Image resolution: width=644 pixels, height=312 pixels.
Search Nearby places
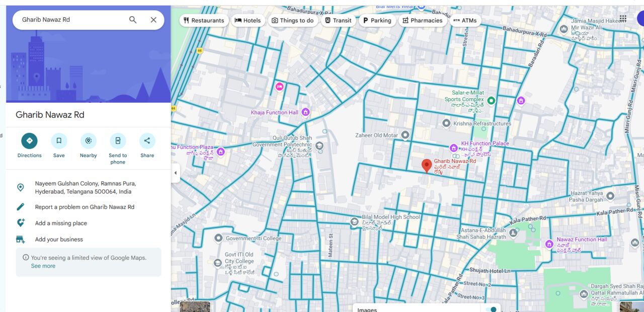(89, 141)
